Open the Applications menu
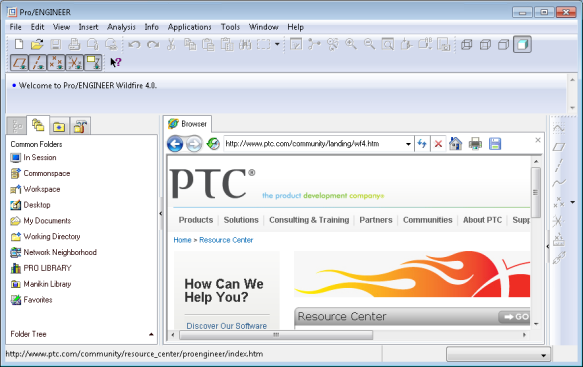Screen dimensions: 583x367 click(x=189, y=27)
